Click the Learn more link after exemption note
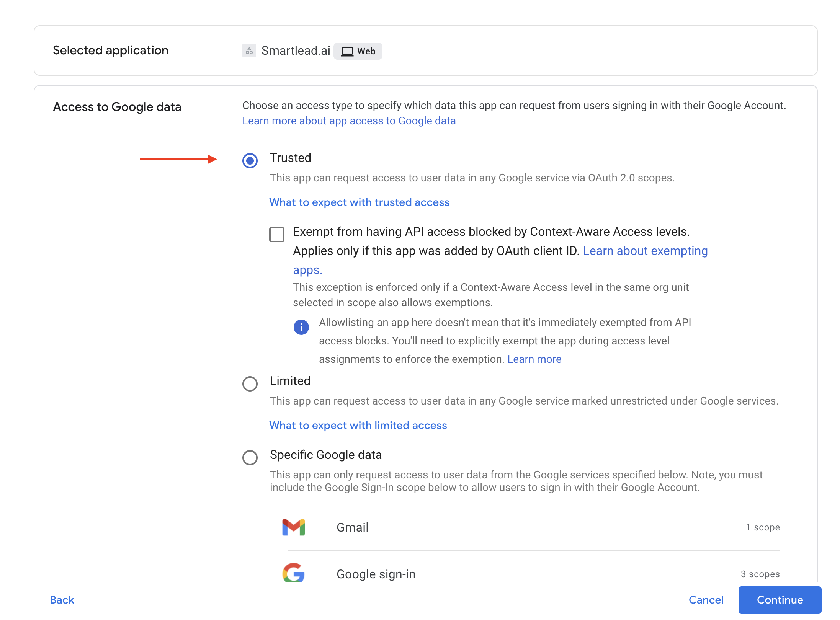 coord(534,359)
